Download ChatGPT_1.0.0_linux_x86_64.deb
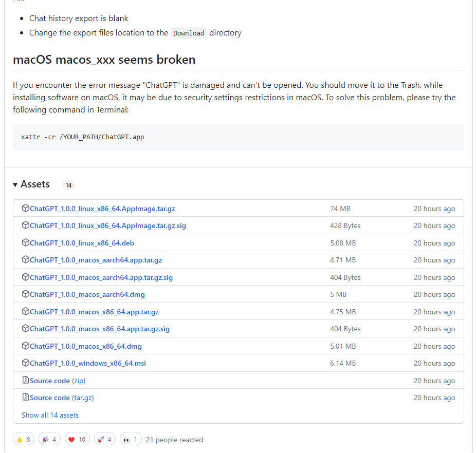The image size is (476, 453). point(82,243)
